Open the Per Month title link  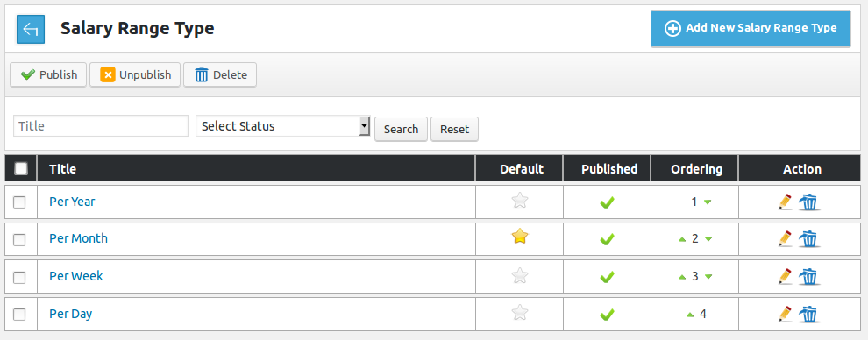tap(79, 238)
